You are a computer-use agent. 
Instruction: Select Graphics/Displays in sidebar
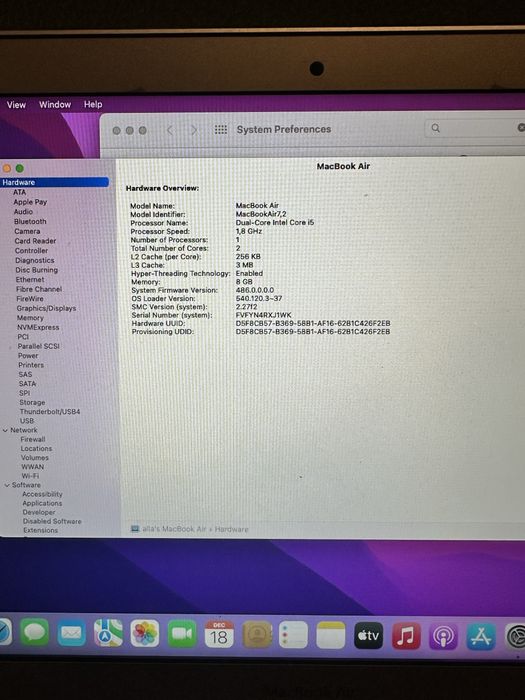[46, 308]
